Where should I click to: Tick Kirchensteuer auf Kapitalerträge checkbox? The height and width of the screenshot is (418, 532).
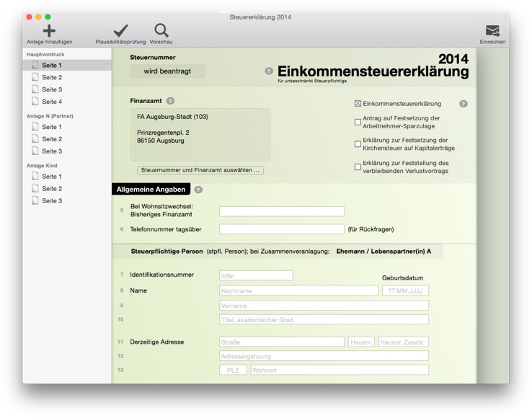[x=358, y=144]
